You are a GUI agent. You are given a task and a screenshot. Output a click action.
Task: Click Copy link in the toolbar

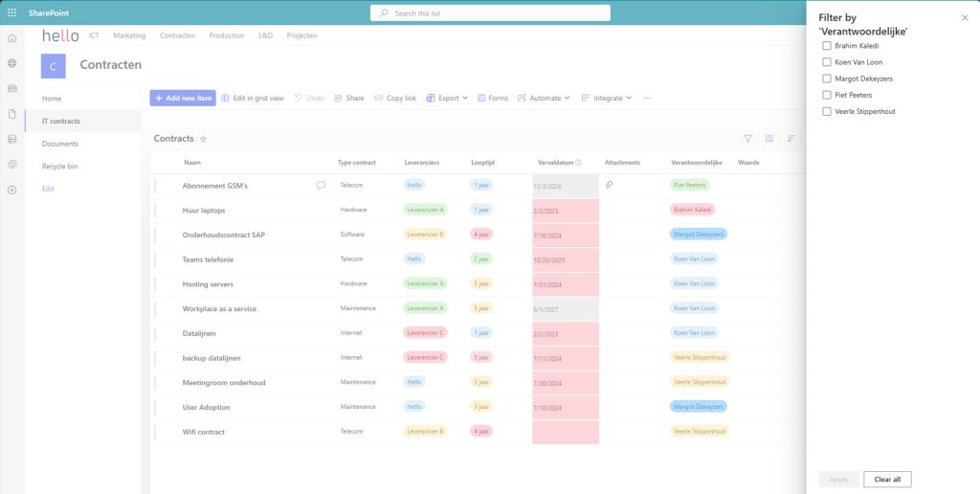point(395,99)
